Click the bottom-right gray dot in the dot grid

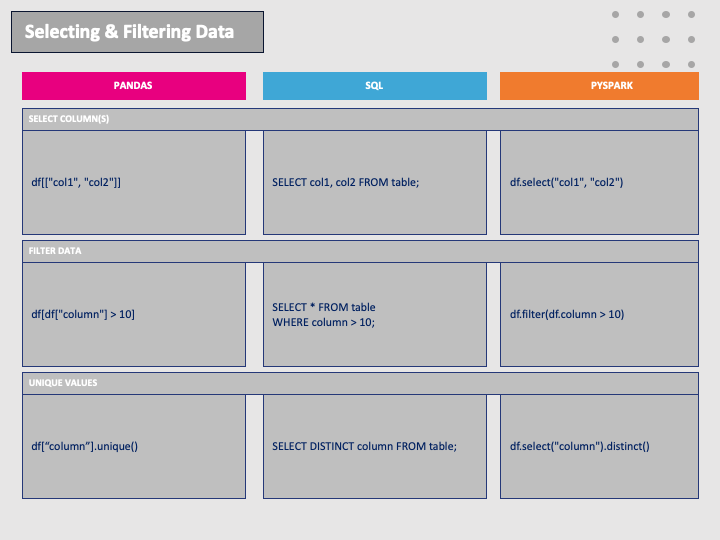(692, 64)
